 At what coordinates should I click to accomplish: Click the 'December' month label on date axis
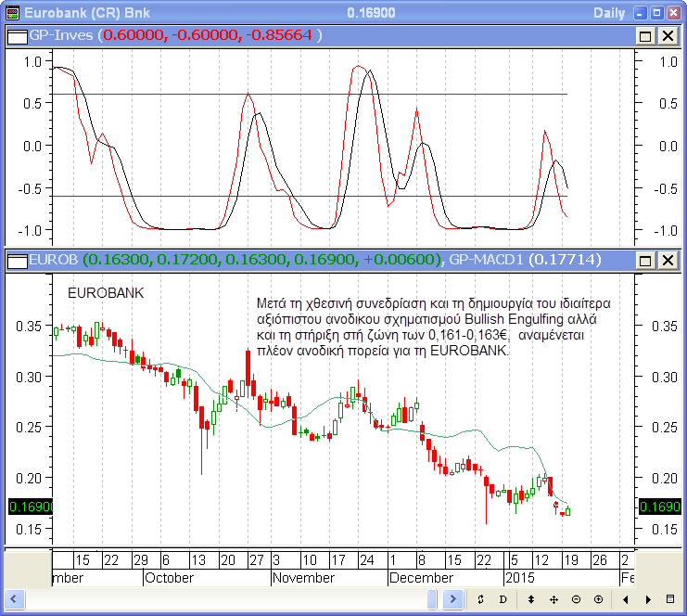coord(421,578)
